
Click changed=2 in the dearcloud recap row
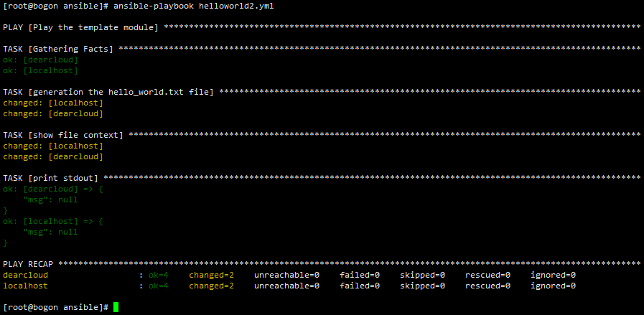point(212,275)
